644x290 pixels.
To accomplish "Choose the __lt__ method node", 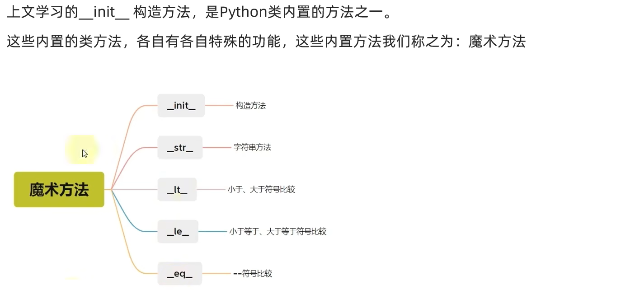I will (177, 190).
